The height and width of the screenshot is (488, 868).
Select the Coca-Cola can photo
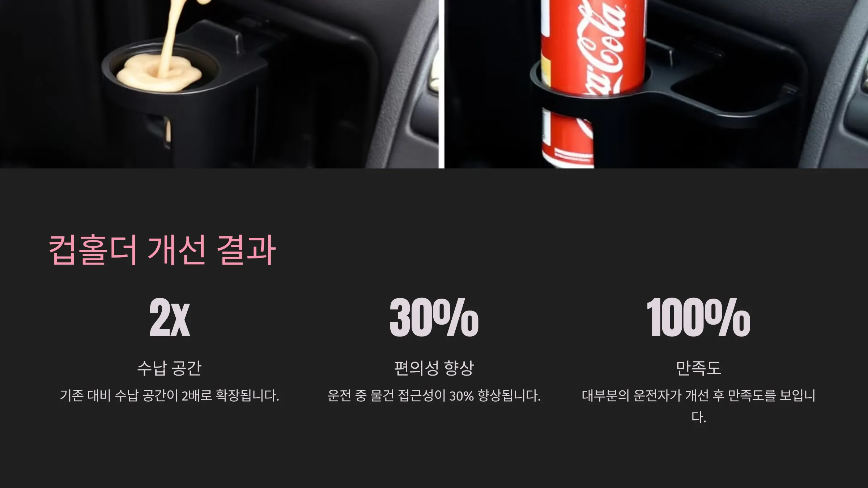coord(656,84)
